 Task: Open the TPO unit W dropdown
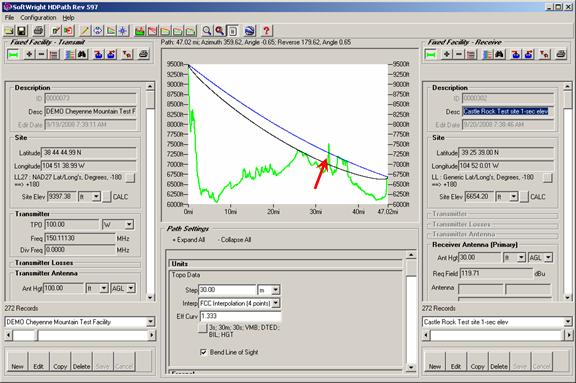[x=129, y=224]
